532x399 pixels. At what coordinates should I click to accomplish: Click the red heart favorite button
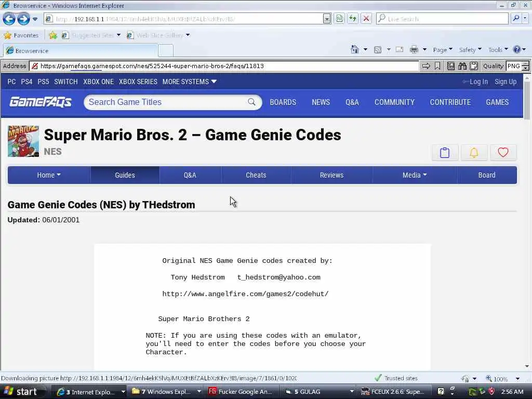[503, 153]
